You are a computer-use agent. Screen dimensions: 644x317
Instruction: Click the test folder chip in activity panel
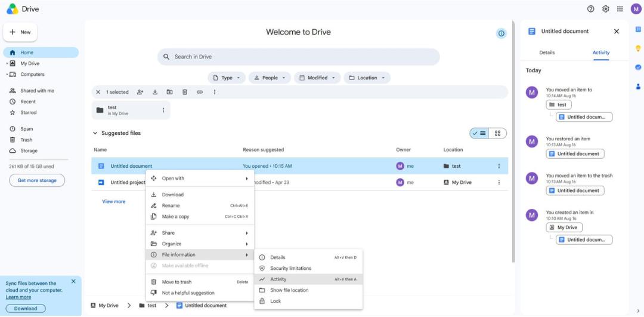tap(559, 105)
